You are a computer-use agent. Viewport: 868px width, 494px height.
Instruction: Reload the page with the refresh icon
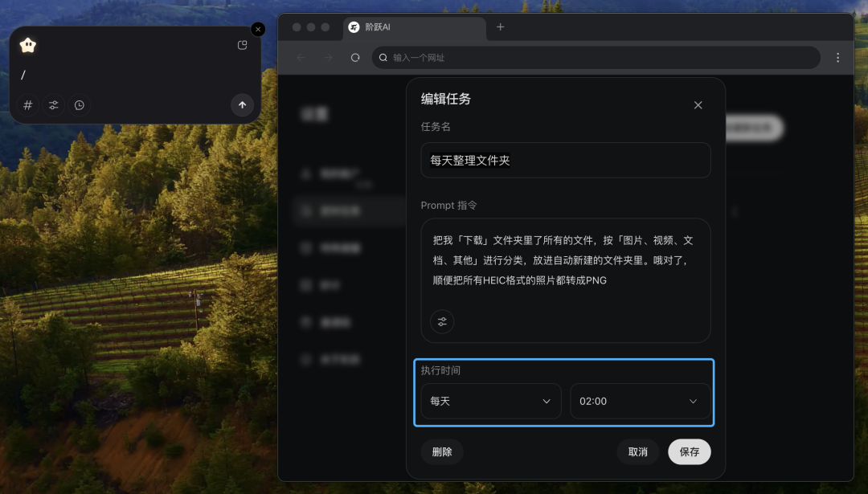coord(355,58)
